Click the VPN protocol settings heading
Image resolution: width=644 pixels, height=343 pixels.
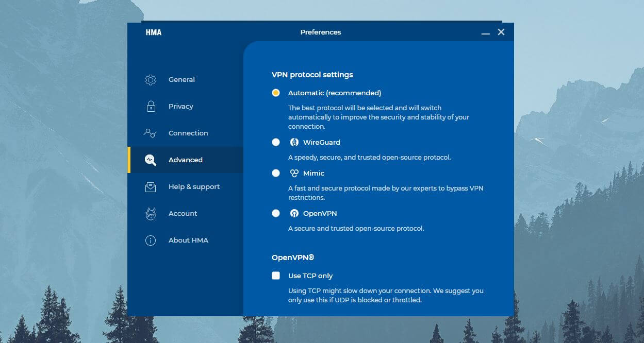point(312,75)
